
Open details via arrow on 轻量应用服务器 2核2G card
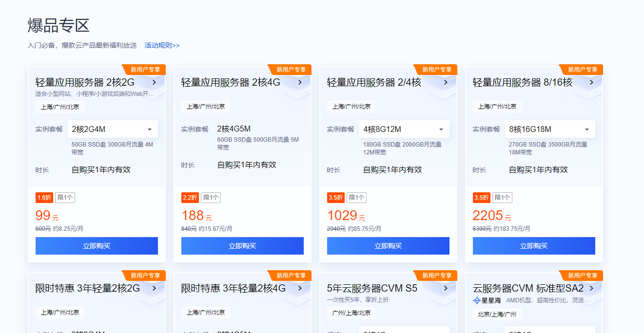(155, 83)
